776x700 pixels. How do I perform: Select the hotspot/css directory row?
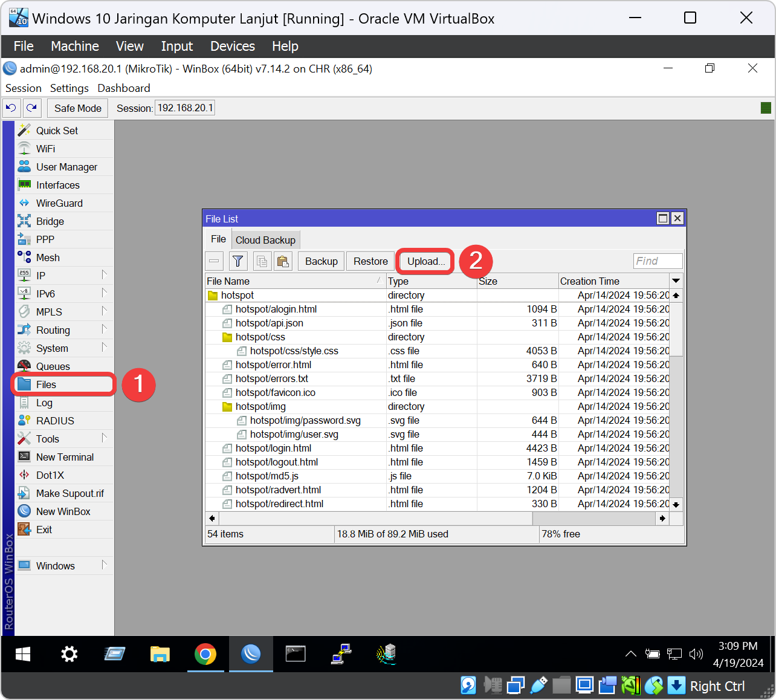pyautogui.click(x=438, y=337)
